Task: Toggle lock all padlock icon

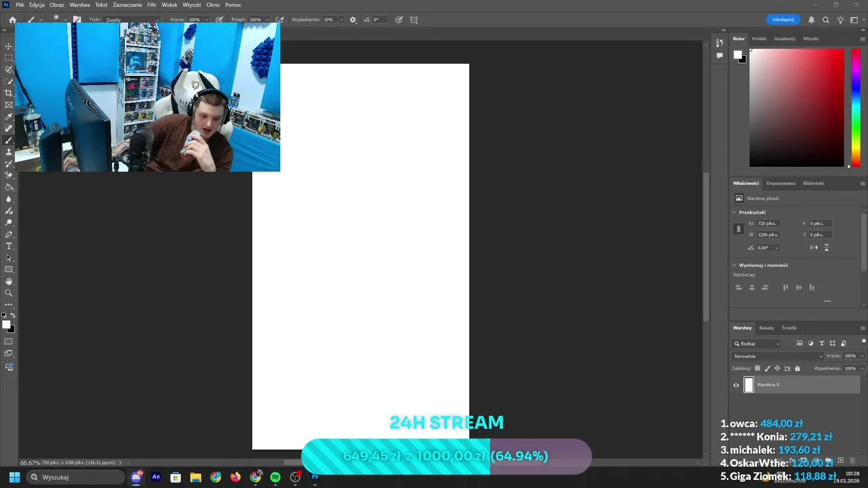Action: tap(797, 369)
